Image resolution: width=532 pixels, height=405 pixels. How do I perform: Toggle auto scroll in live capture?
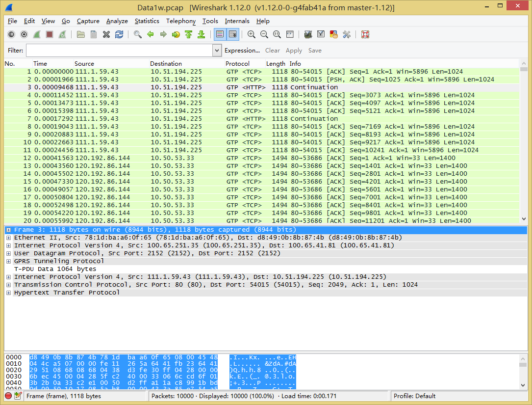point(233,34)
